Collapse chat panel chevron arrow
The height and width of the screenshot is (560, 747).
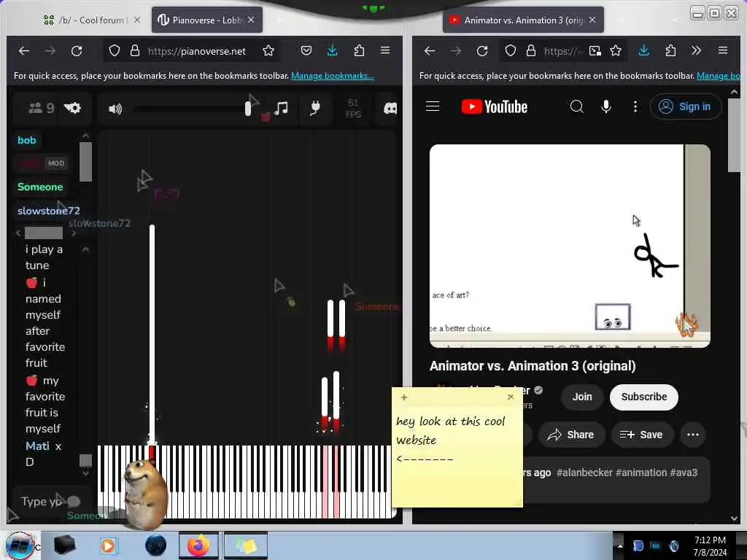pyautogui.click(x=86, y=249)
